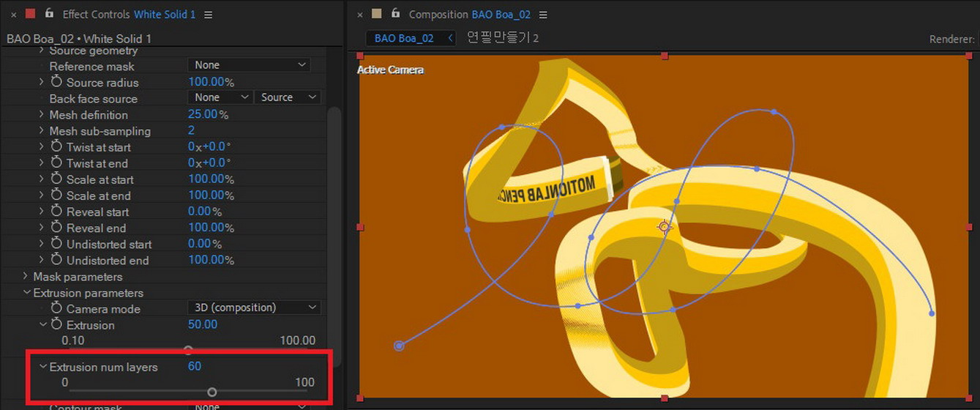
Task: Click Mesh definition value 25.00
Action: coord(203,114)
